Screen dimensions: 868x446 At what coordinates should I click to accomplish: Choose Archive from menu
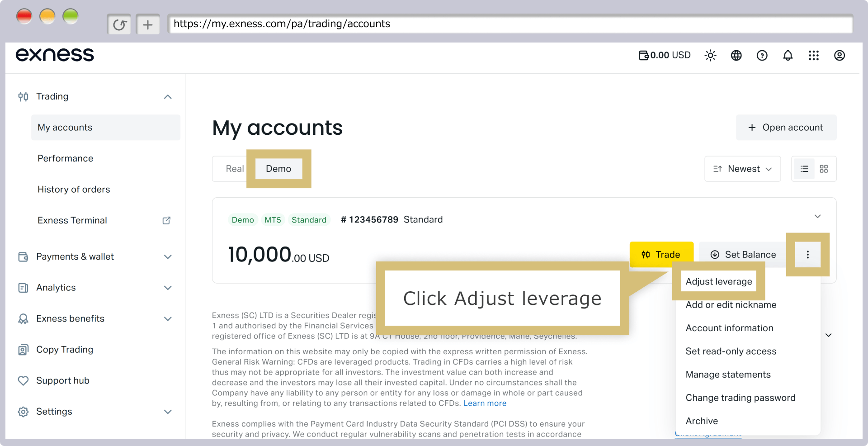(702, 421)
